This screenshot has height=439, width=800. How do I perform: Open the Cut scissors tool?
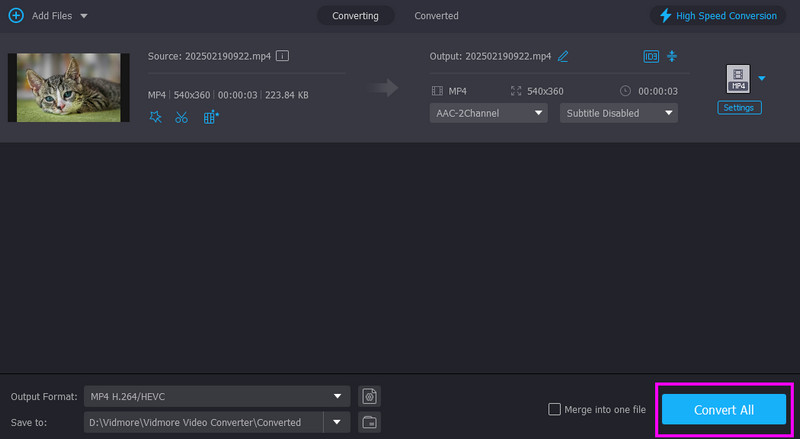[181, 117]
